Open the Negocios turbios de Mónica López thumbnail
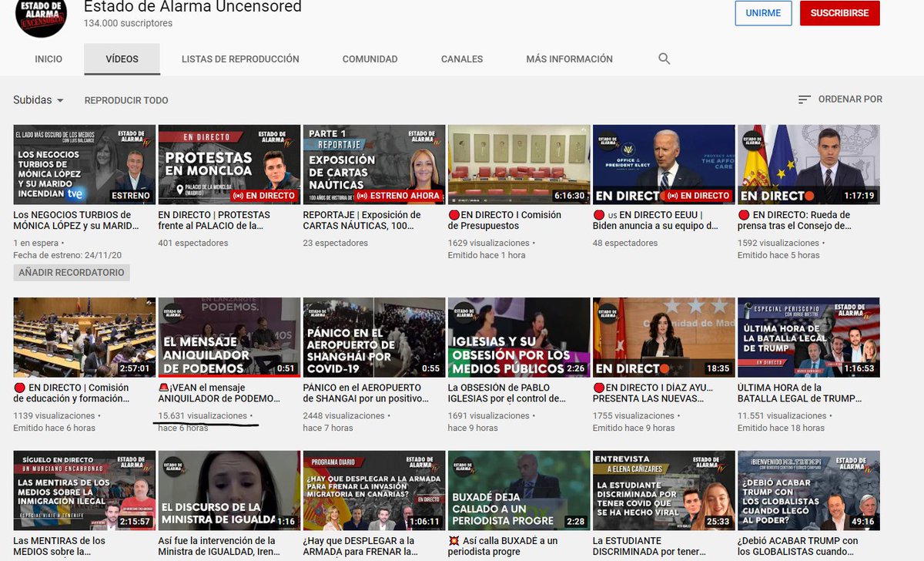 tap(85, 165)
